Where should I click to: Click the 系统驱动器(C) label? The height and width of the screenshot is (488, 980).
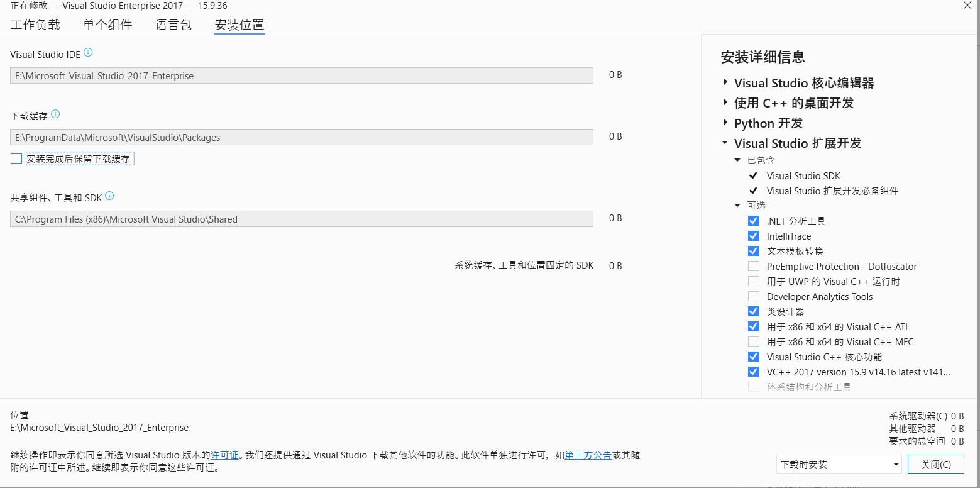(x=918, y=416)
